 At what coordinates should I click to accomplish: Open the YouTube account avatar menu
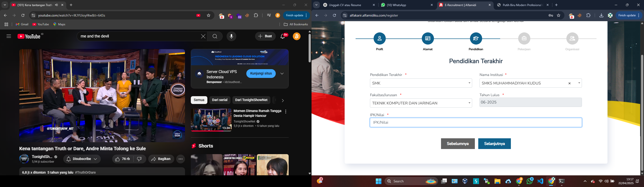coord(297,37)
